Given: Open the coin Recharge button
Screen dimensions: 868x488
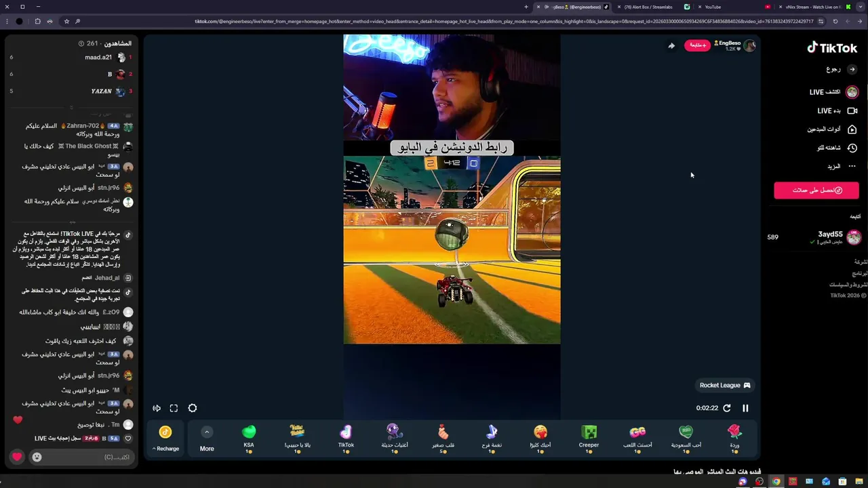Looking at the screenshot, I should click(x=165, y=438).
